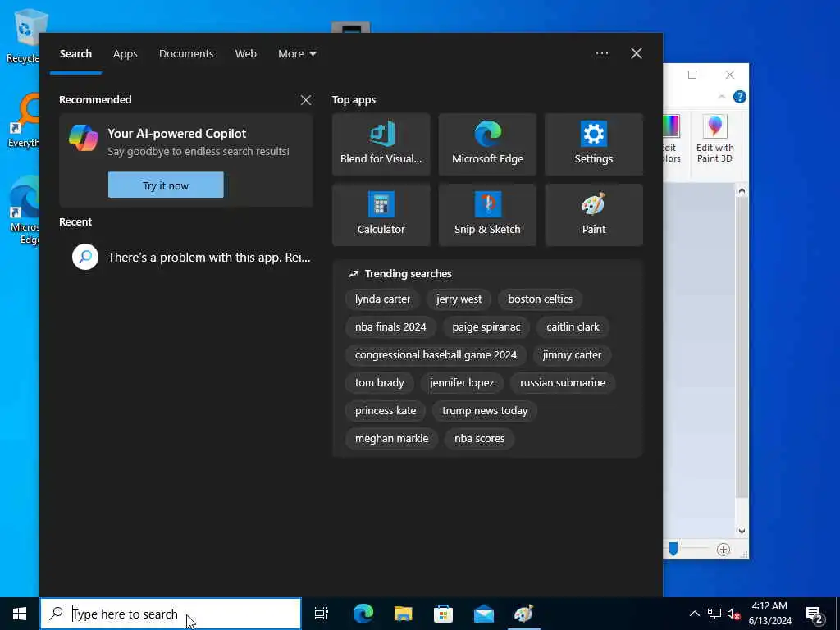840x630 pixels.
Task: Open Calculator from Top apps
Action: click(381, 215)
